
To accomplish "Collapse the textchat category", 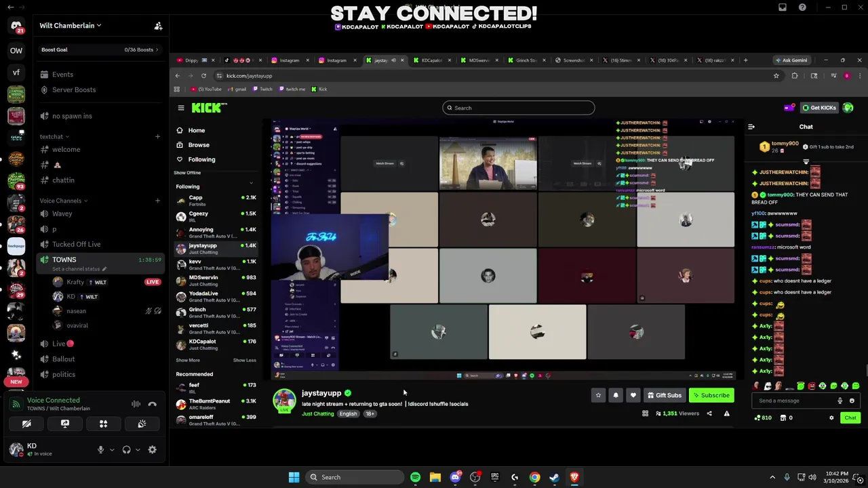I will [54, 137].
